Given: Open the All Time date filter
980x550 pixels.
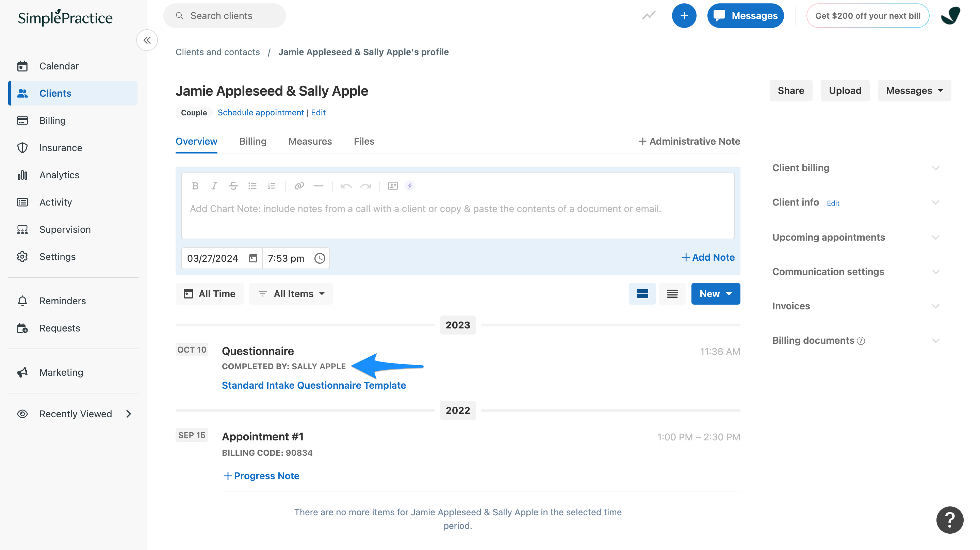Looking at the screenshot, I should coord(209,293).
